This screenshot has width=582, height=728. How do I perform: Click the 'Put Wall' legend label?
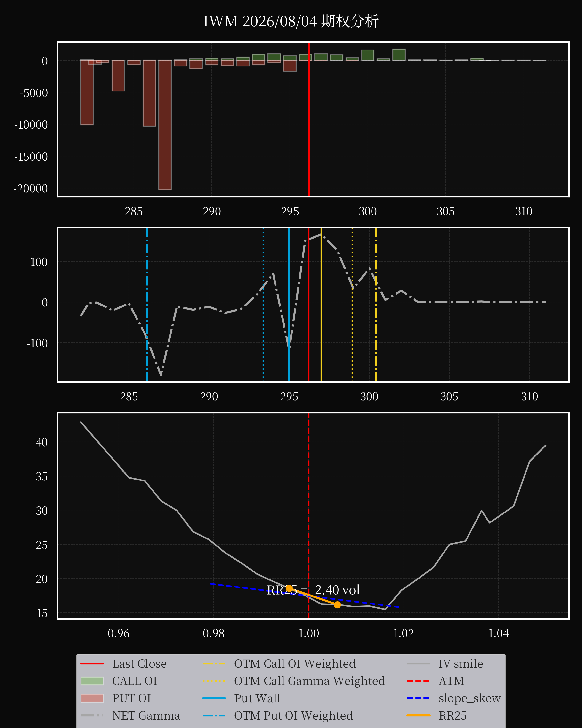pyautogui.click(x=257, y=698)
